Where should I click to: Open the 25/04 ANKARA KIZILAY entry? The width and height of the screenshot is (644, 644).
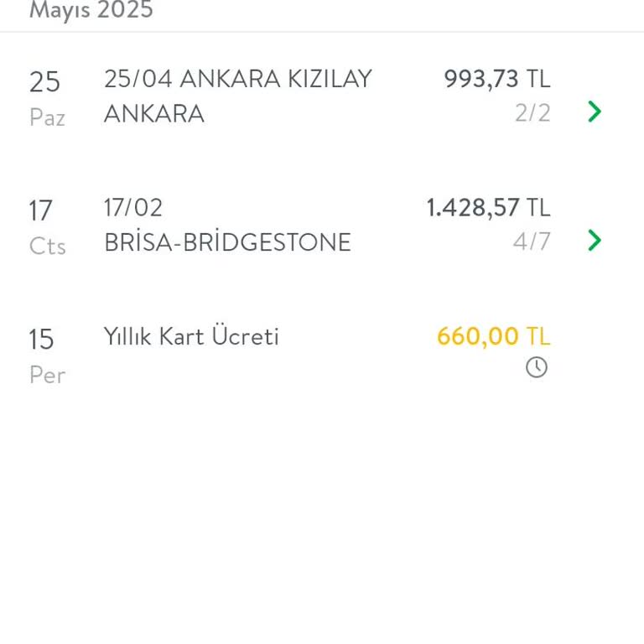click(238, 79)
